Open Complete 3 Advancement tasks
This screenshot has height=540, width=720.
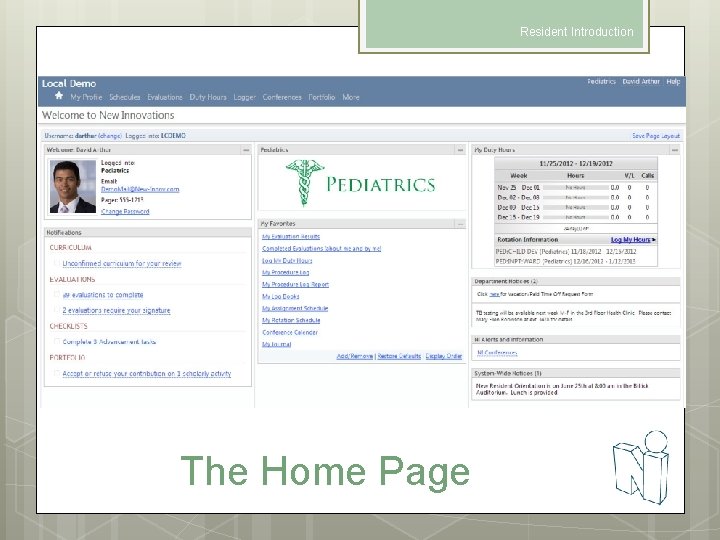[109, 342]
